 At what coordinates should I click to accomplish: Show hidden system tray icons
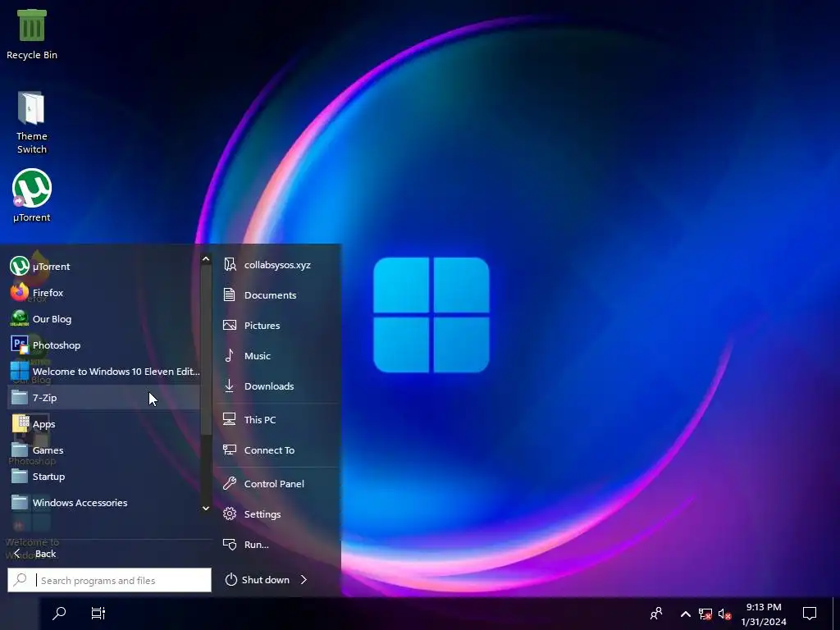pos(685,614)
